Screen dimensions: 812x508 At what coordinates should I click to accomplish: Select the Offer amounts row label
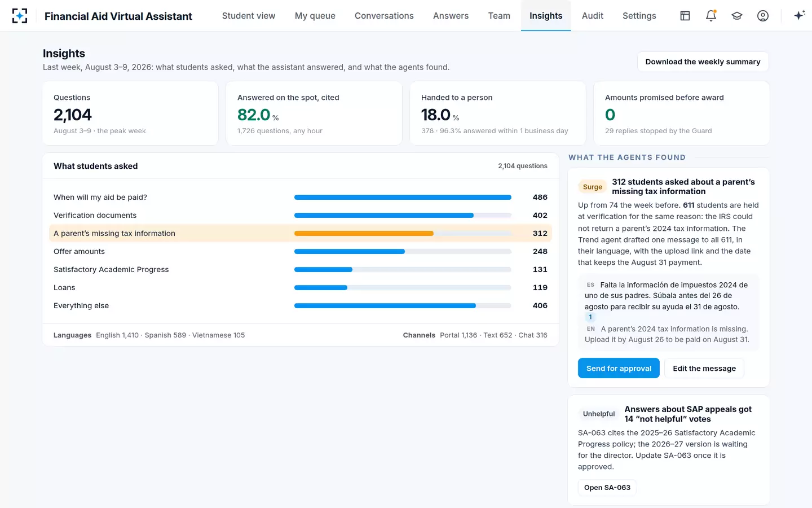tap(79, 251)
